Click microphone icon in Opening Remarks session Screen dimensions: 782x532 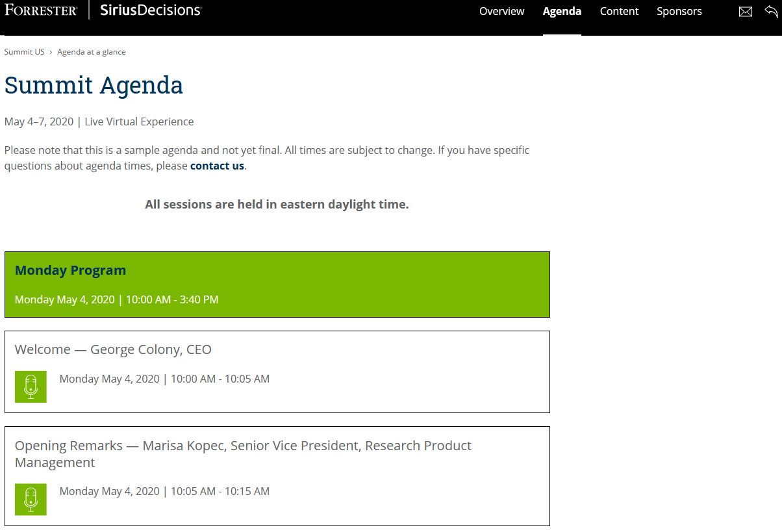tap(31, 499)
